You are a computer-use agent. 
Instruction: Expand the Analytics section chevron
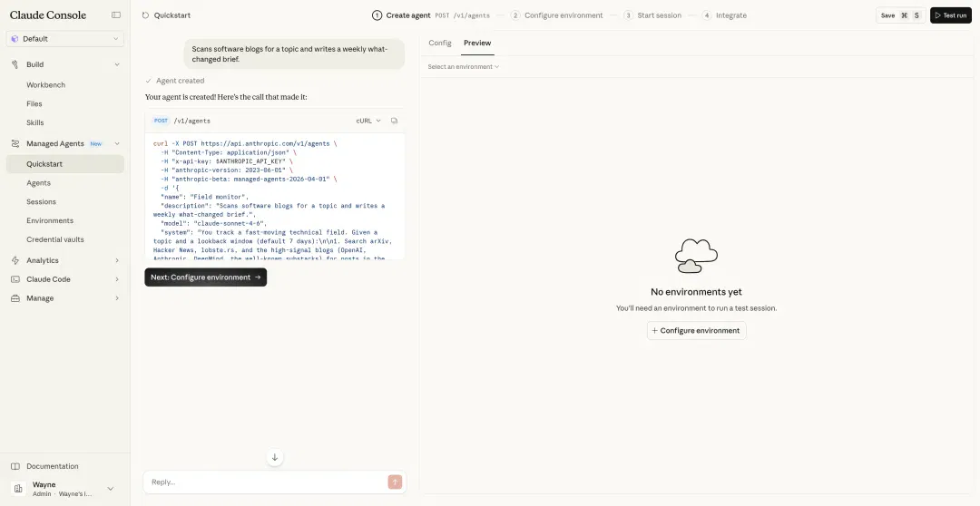point(117,260)
